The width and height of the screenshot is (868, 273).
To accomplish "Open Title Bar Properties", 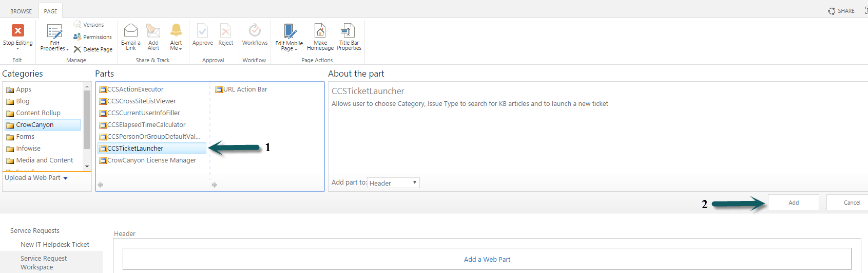I will (x=349, y=37).
